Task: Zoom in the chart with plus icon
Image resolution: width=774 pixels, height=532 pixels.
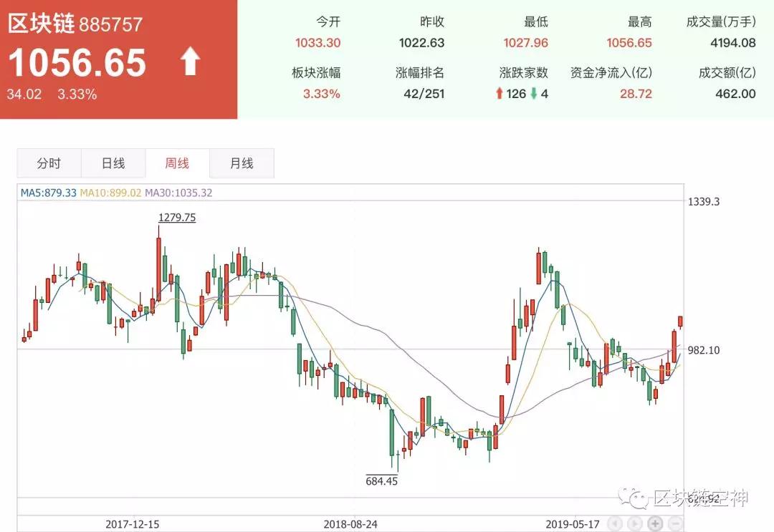Action: (655, 523)
